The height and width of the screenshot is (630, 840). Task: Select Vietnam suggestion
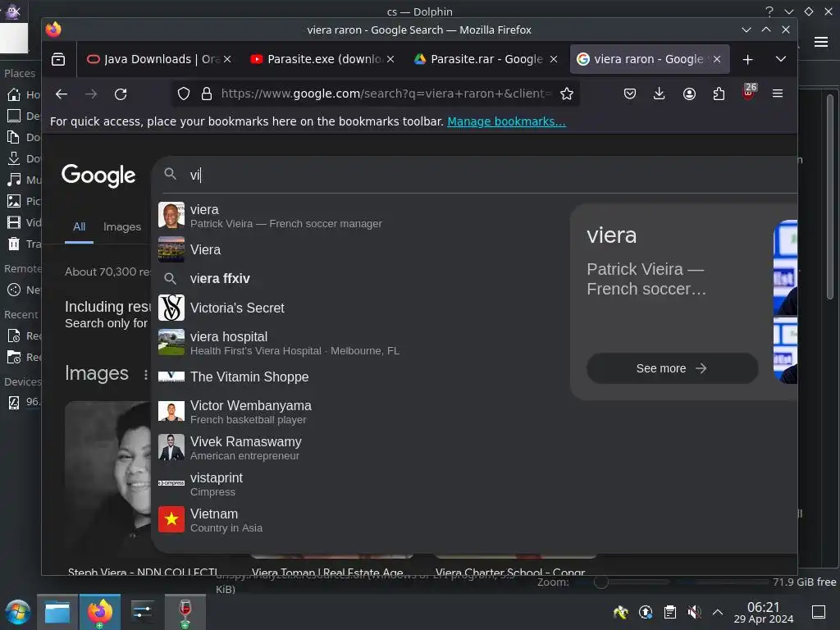(359, 519)
